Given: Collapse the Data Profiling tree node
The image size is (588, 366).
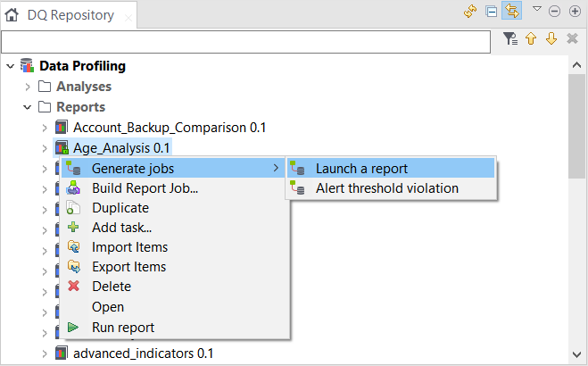Looking at the screenshot, I should tap(11, 66).
